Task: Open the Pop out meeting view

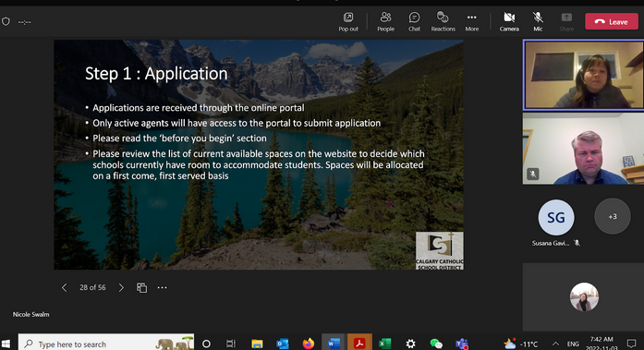Action: (348, 22)
